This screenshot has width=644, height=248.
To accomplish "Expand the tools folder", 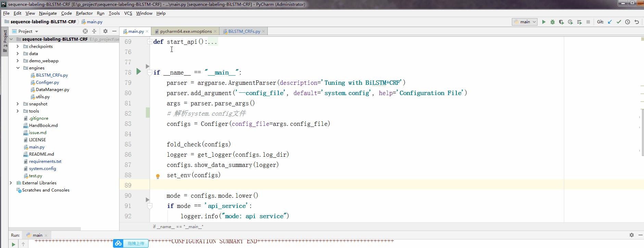I will (18, 111).
